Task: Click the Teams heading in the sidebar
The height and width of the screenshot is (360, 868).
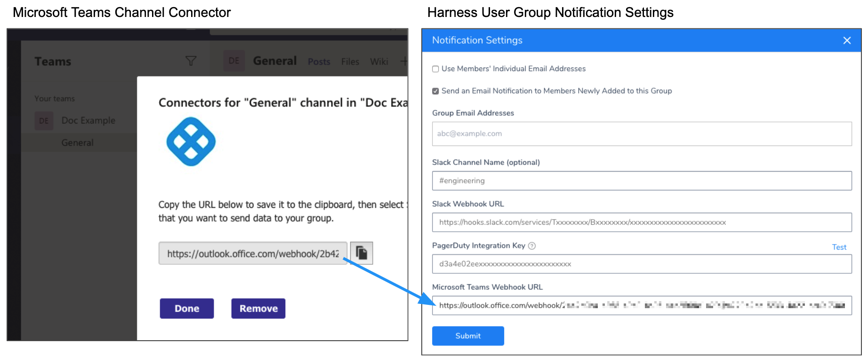Action: click(x=53, y=62)
